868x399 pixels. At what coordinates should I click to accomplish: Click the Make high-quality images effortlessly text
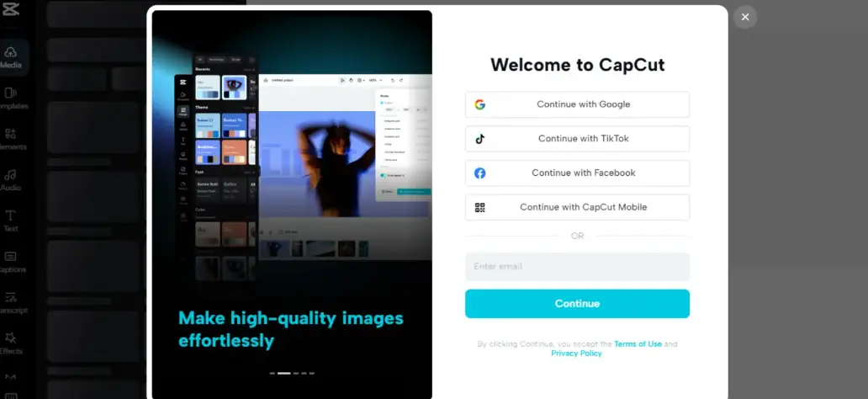[291, 329]
